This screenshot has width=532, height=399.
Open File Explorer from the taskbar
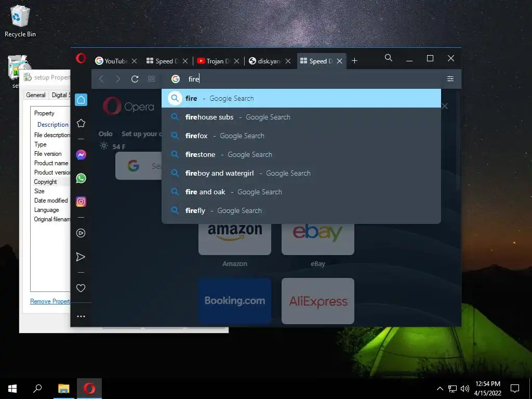pyautogui.click(x=63, y=389)
